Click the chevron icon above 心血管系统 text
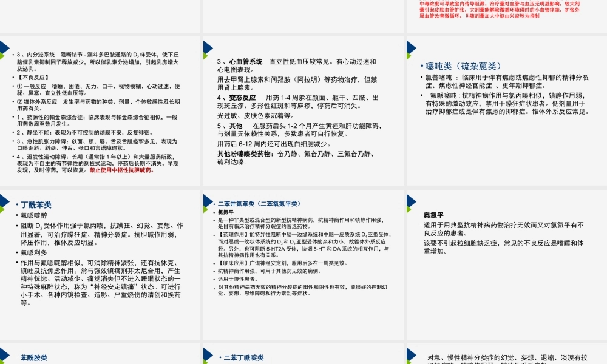607x364 pixels. [208, 49]
